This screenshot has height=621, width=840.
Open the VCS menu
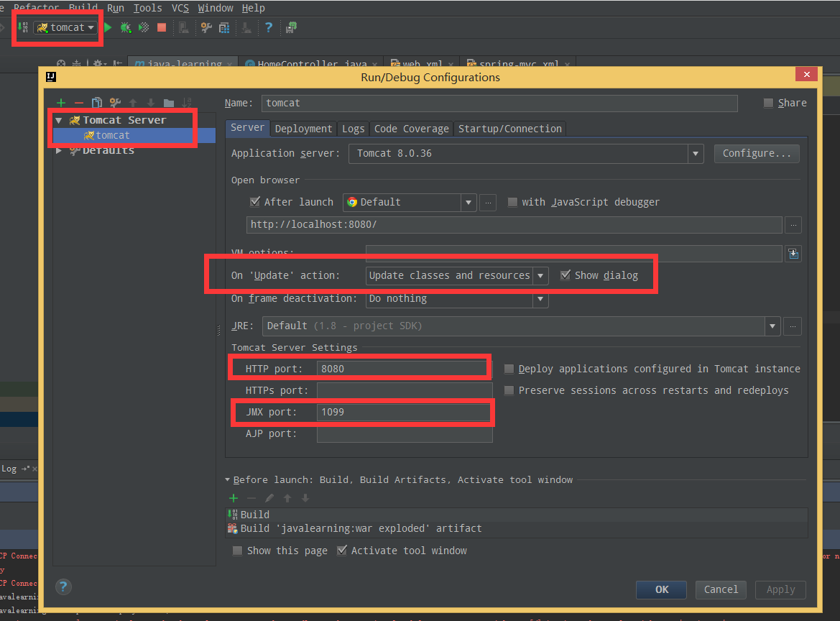pyautogui.click(x=180, y=8)
